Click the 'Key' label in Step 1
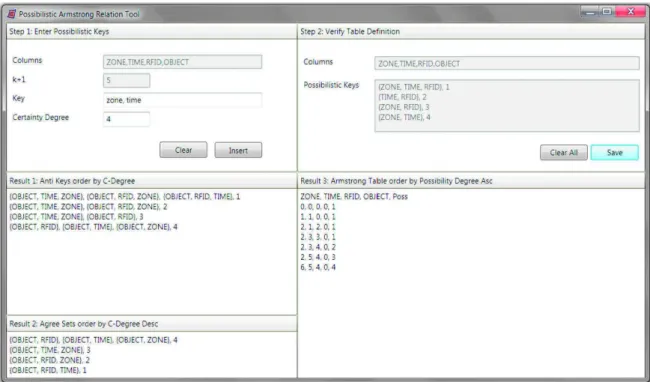Screen dimensions: 650x382 (19, 99)
